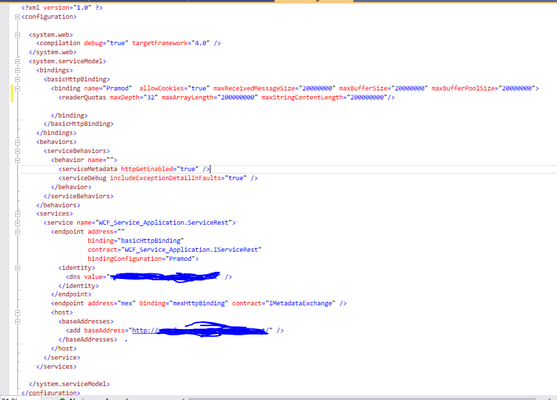This screenshot has height=400, width=557.
Task: Collapse the binding name="Pramod" element
Action: 17,88
